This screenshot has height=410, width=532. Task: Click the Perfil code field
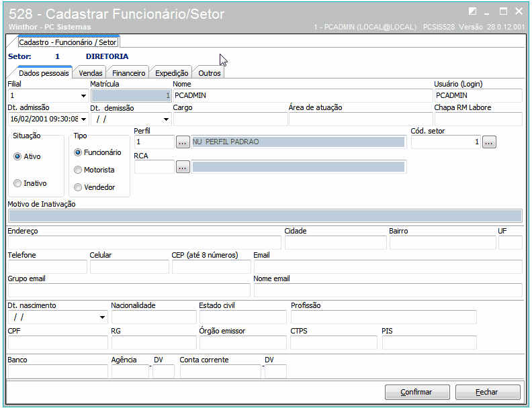(x=154, y=142)
